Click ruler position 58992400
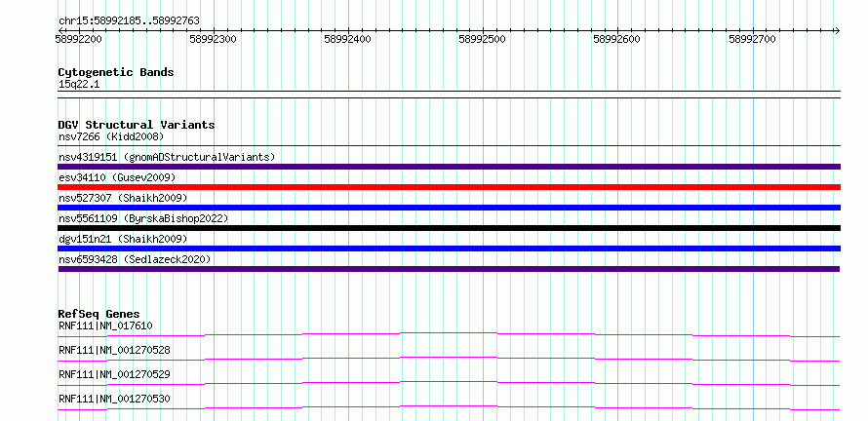The image size is (868, 421). (347, 39)
